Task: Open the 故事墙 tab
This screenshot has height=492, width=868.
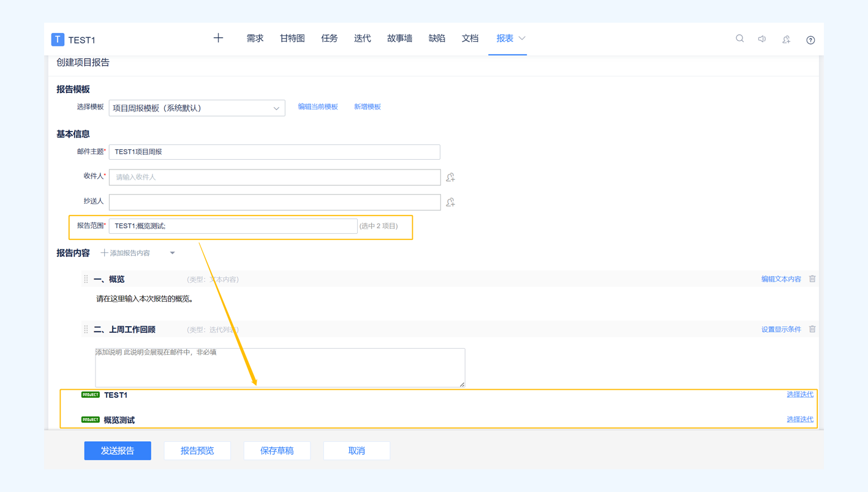Action: coord(399,39)
